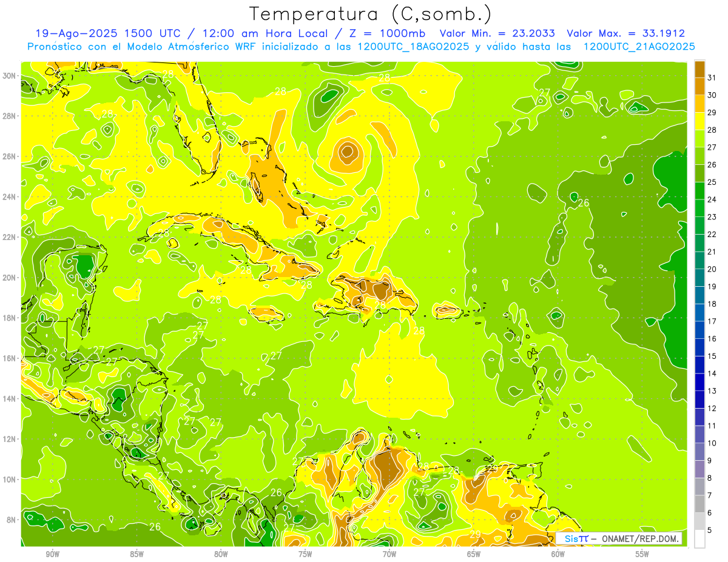Click the 10N latitude axis label
Screen dimensions: 728x562
coord(8,480)
